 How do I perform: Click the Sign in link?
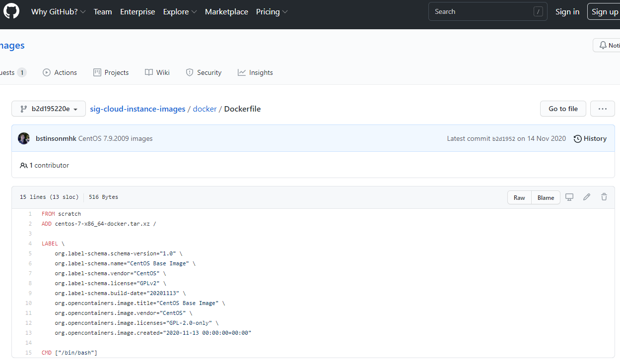coord(567,12)
